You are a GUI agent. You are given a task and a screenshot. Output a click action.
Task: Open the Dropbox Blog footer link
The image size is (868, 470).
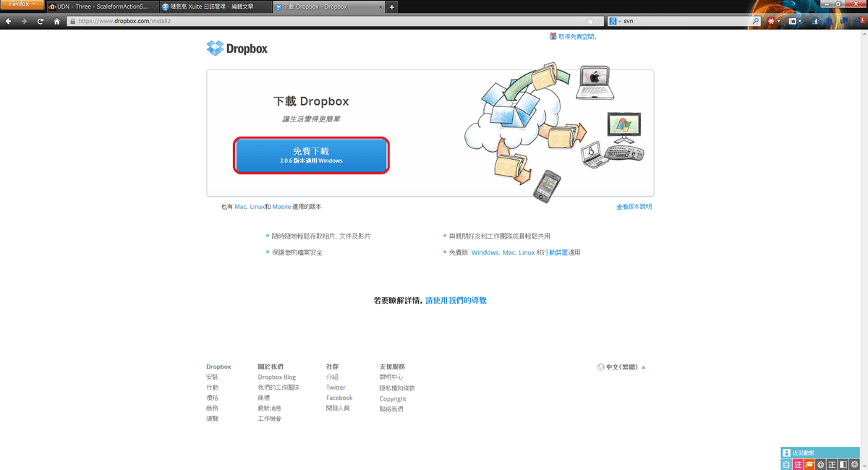pyautogui.click(x=277, y=377)
